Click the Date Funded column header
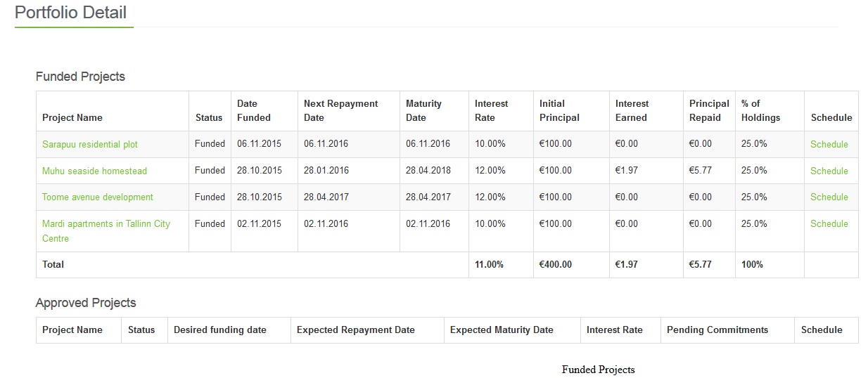 (254, 110)
